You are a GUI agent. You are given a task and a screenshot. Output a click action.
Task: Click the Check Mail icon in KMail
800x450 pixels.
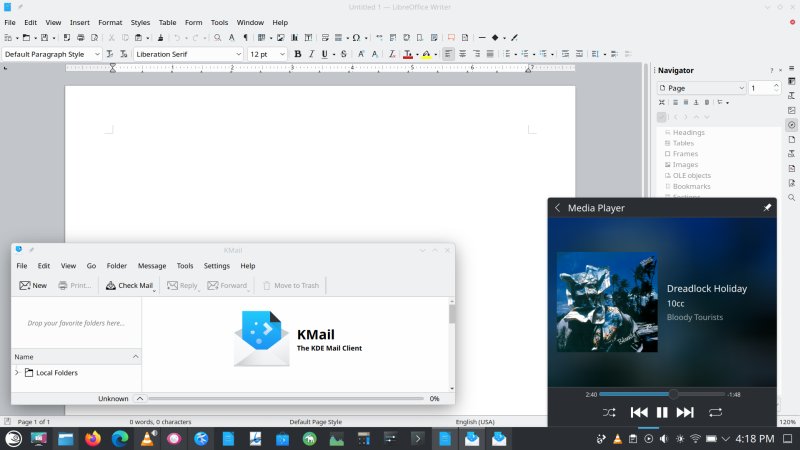point(130,285)
